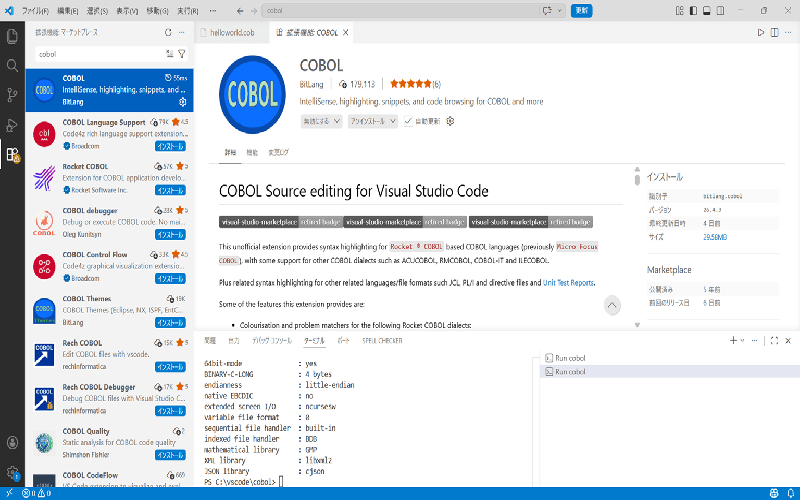Collapse the readme with the scroll-to-top chevron
Screen dimensions: 800x500
click(x=612, y=306)
